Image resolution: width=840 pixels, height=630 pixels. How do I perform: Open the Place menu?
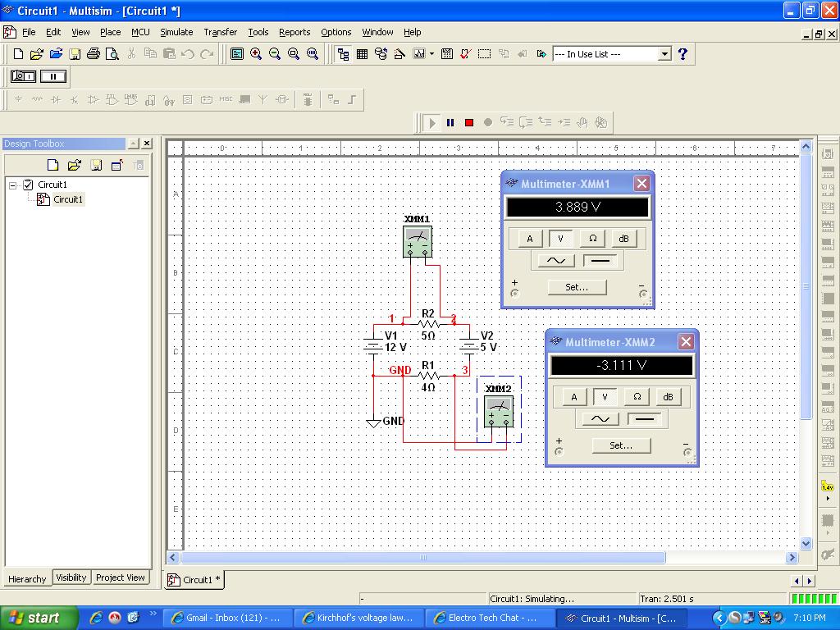pos(111,32)
